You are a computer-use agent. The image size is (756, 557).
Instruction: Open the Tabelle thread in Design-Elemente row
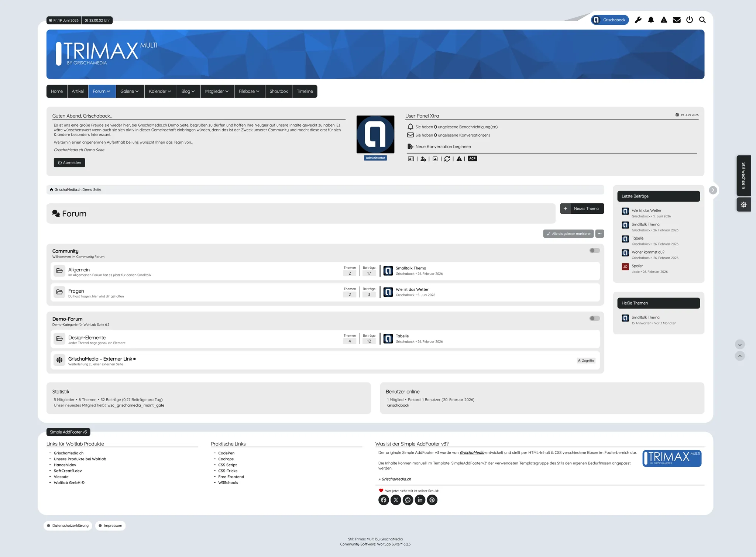click(402, 336)
